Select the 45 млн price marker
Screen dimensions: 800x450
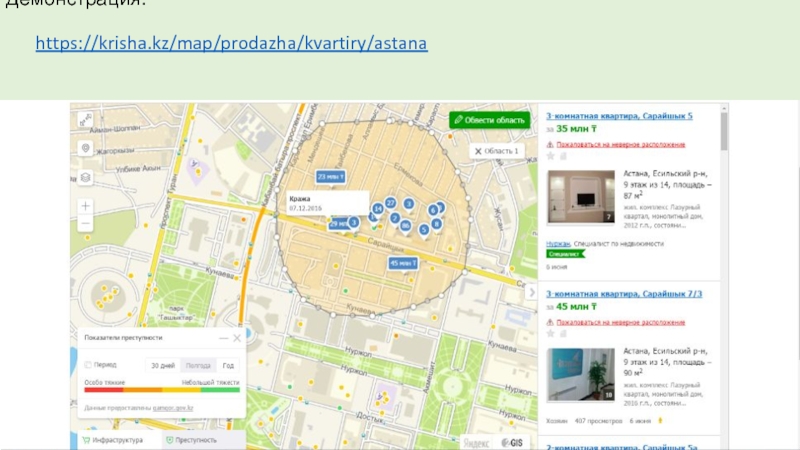[403, 263]
